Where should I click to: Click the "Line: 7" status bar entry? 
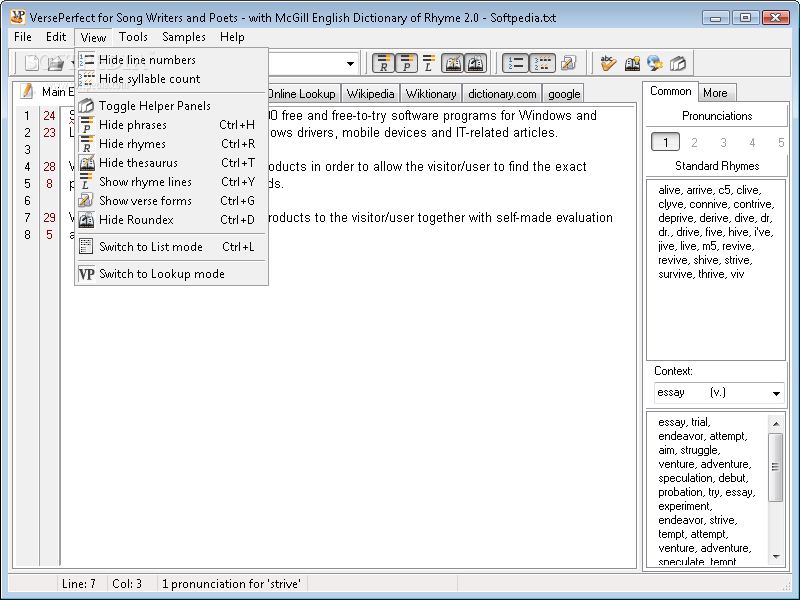(x=79, y=584)
